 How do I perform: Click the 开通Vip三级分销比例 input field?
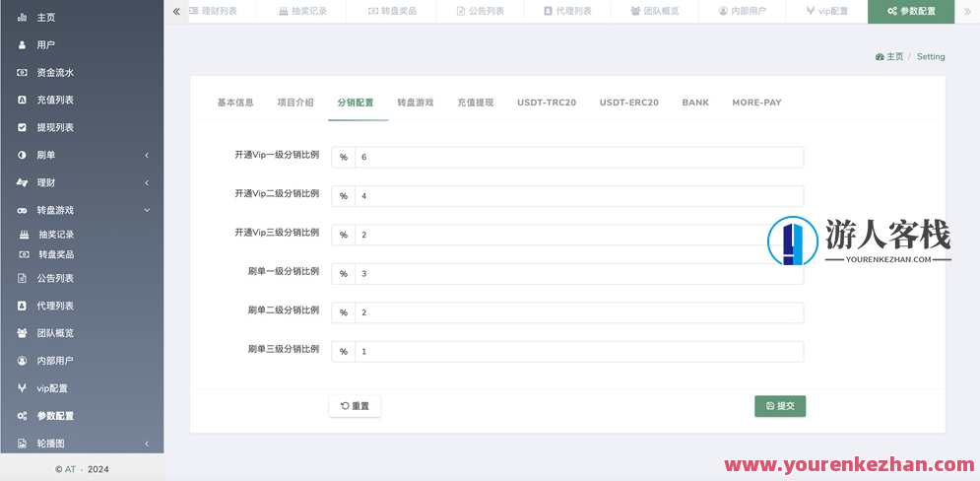point(579,235)
